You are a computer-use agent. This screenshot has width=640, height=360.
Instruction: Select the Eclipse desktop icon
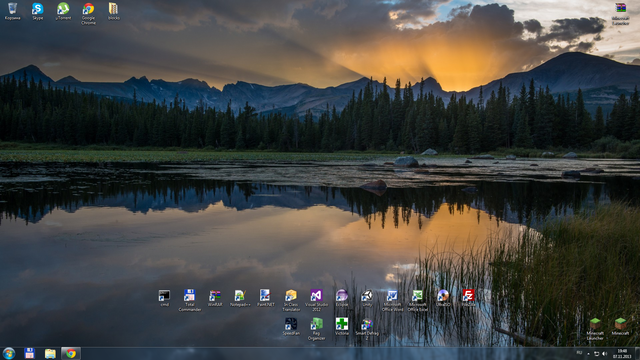coord(342,298)
